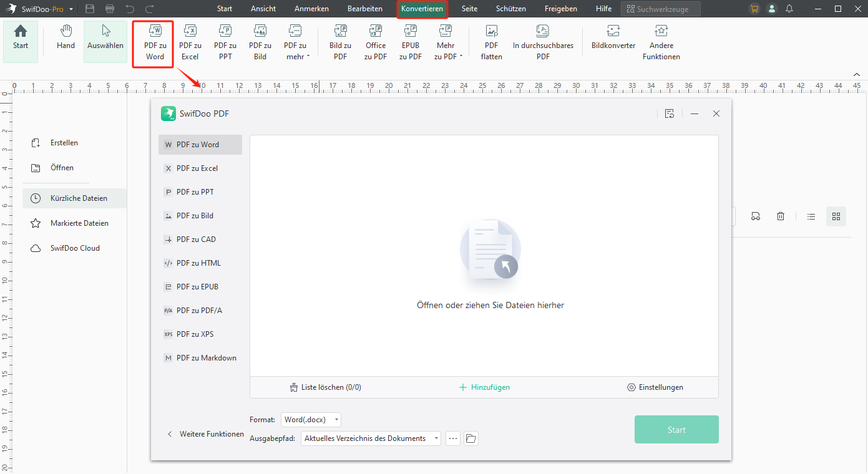
Task: Switch to the Start tab
Action: tap(225, 9)
